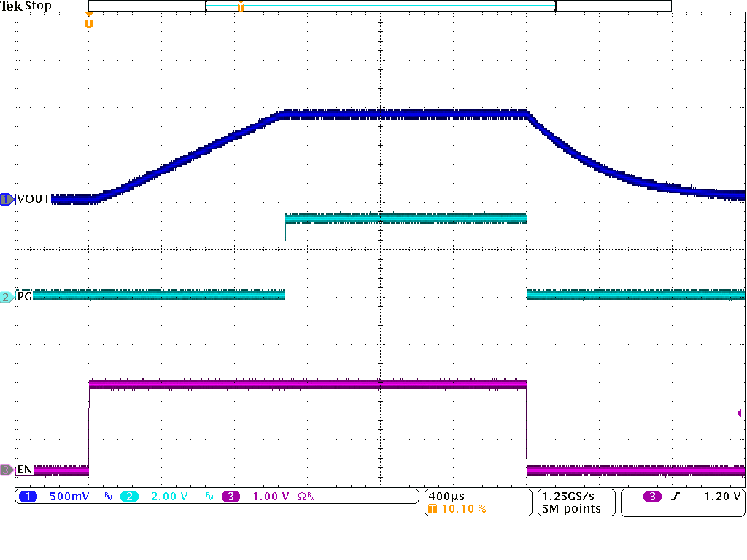Open the 1.20 V trigger level readout

coord(722,497)
